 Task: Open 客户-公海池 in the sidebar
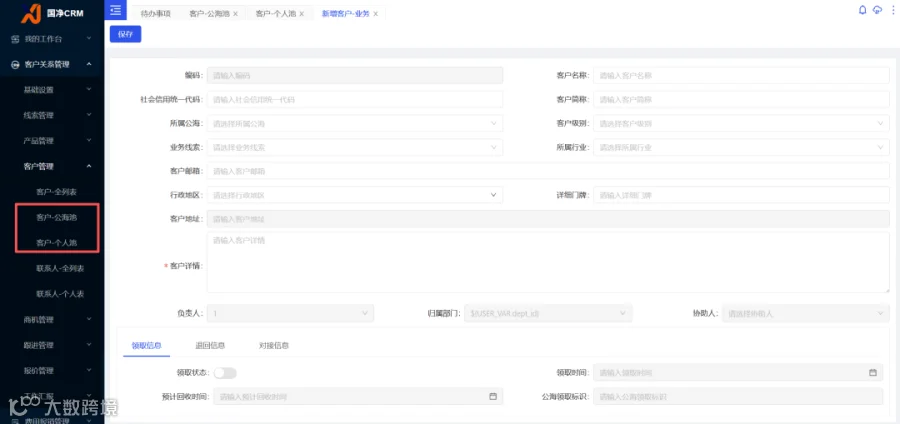click(x=56, y=217)
